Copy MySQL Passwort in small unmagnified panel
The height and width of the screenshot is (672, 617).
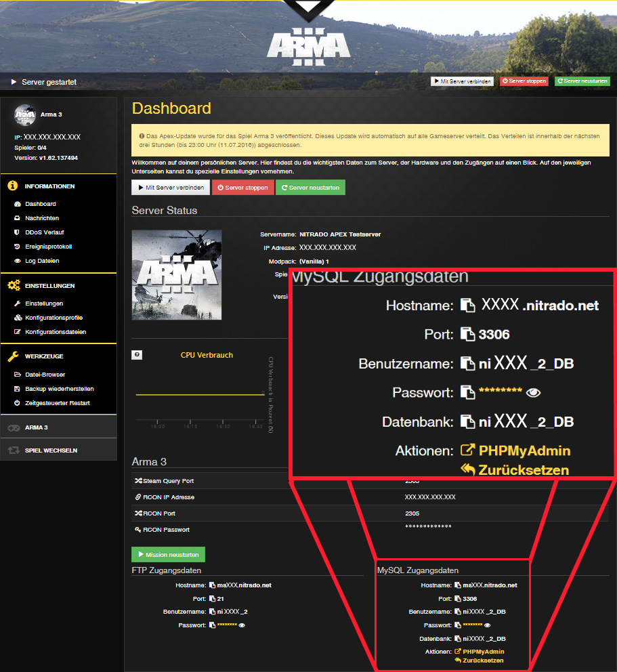click(458, 625)
